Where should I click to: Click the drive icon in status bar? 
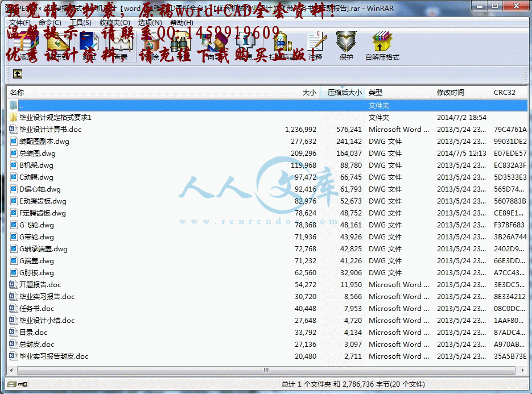[12, 384]
